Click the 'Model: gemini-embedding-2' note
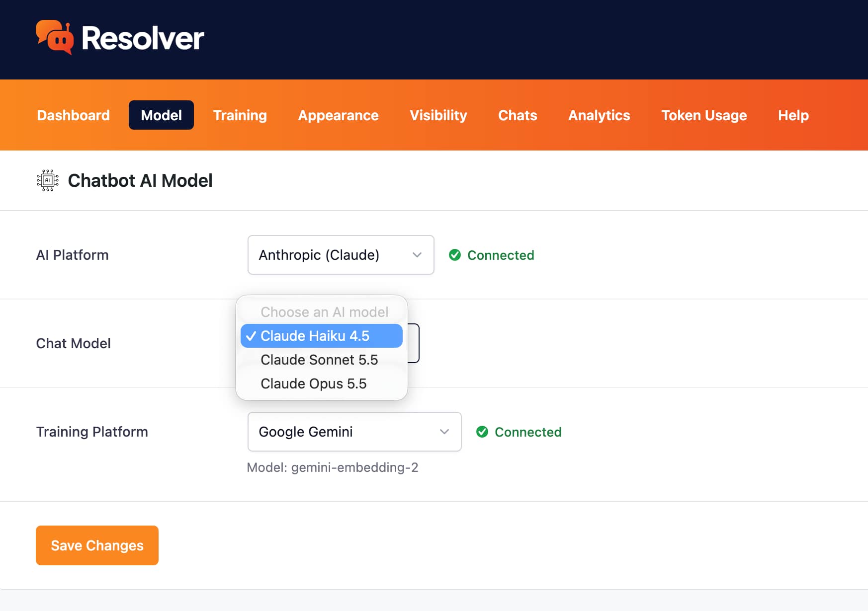 (x=333, y=467)
